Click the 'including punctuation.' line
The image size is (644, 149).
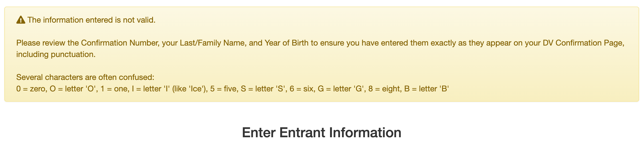tap(56, 54)
